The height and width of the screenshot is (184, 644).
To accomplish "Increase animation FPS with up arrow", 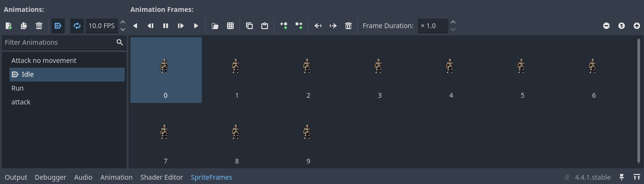I will pyautogui.click(x=123, y=22).
